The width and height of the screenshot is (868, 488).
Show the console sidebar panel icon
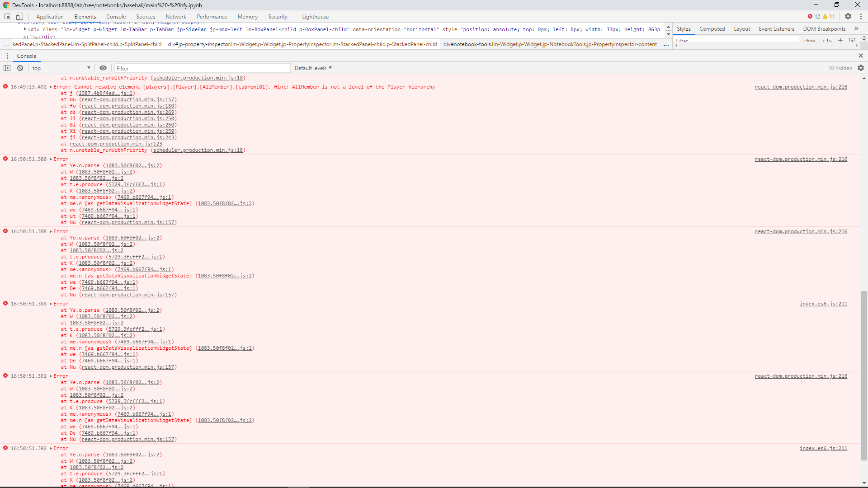tap(7, 68)
